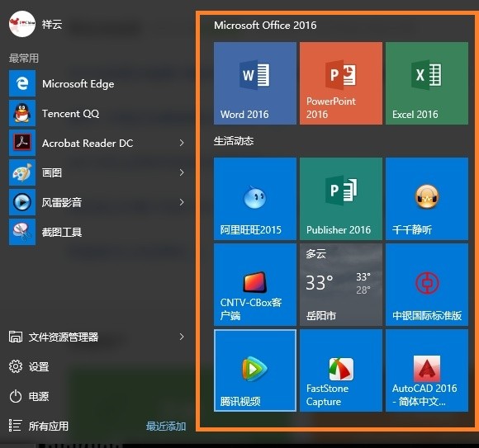Open the 电源 power options
The height and width of the screenshot is (448, 479).
39,396
